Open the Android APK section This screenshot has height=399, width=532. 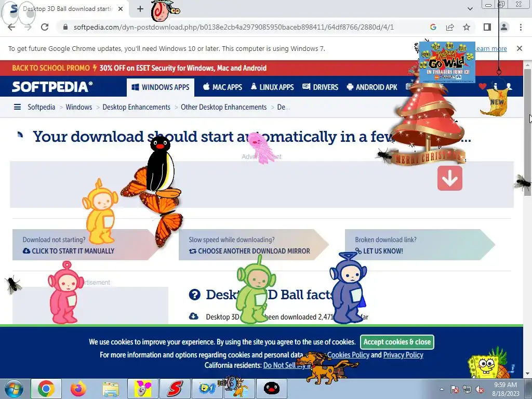tap(372, 87)
